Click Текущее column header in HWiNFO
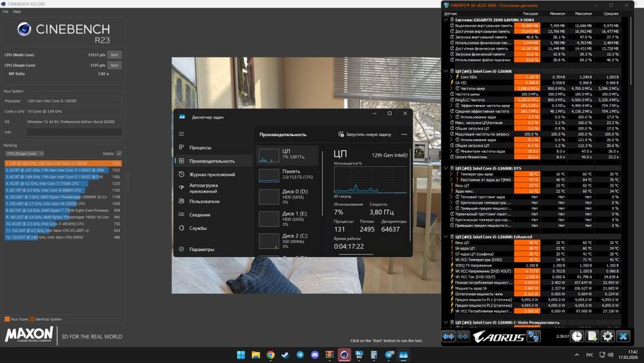This screenshot has width=644, height=363. [530, 14]
